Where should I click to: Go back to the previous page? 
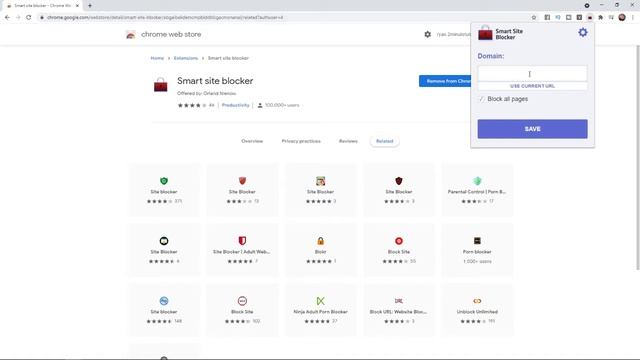7,18
